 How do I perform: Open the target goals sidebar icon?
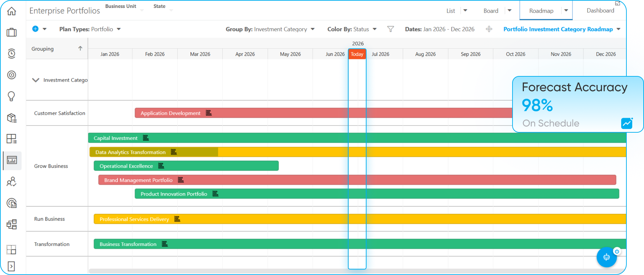pos(11,75)
